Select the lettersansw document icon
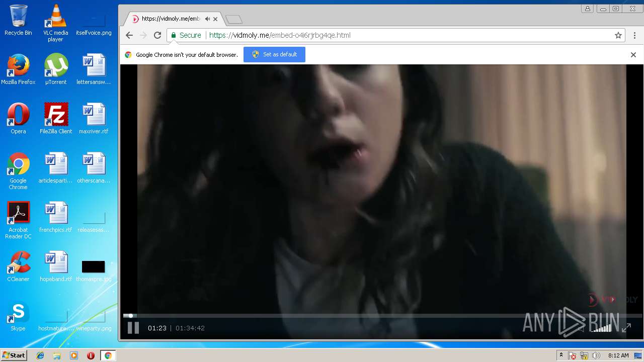The image size is (644, 362). click(x=94, y=69)
